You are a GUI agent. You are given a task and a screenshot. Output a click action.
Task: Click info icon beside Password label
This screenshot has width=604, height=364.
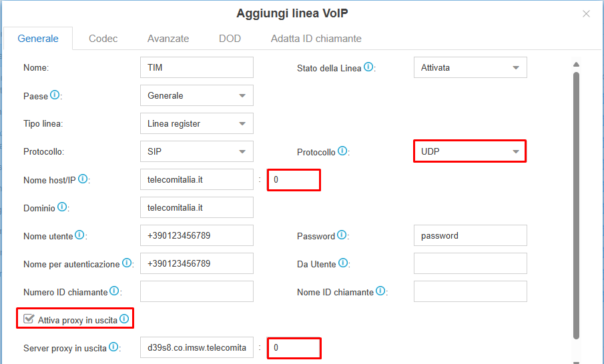pyautogui.click(x=342, y=235)
